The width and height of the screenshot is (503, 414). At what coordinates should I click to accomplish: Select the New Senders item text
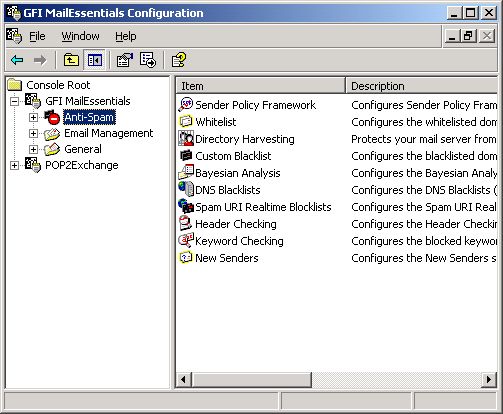coord(227,258)
